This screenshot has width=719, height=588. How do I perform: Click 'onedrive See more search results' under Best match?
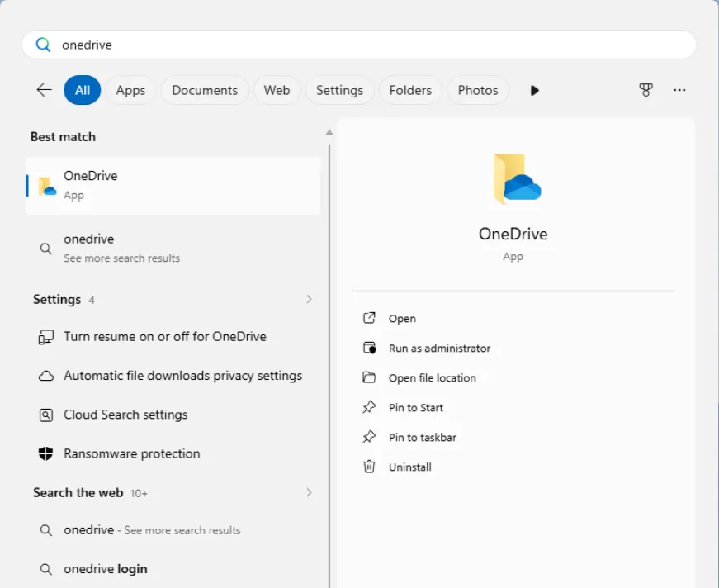[x=173, y=248]
